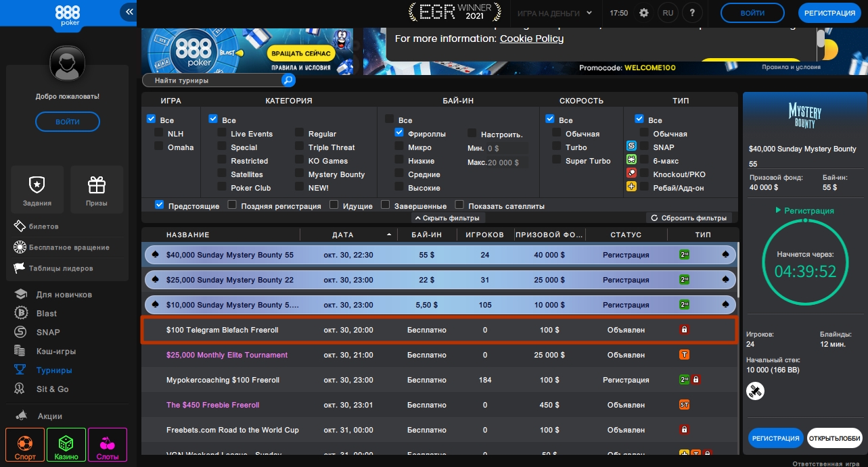Click the Вращать сейчас banner button
The height and width of the screenshot is (467, 868).
(x=300, y=53)
